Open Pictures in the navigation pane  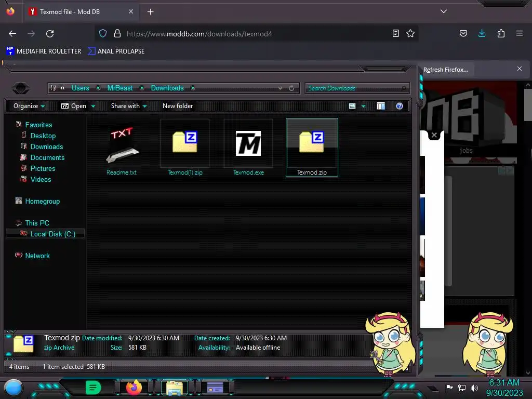click(x=43, y=168)
